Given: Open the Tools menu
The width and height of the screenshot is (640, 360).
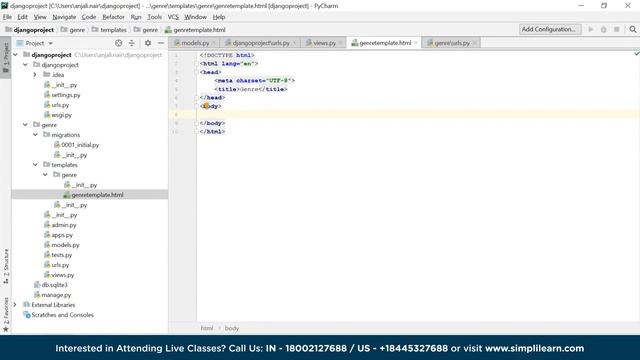Looking at the screenshot, I should click(x=154, y=17).
